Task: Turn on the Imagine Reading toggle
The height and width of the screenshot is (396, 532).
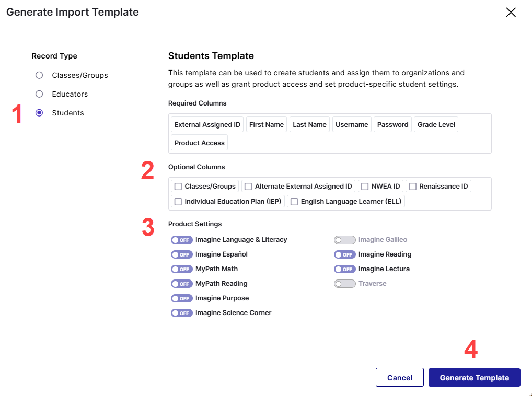Action: (344, 254)
